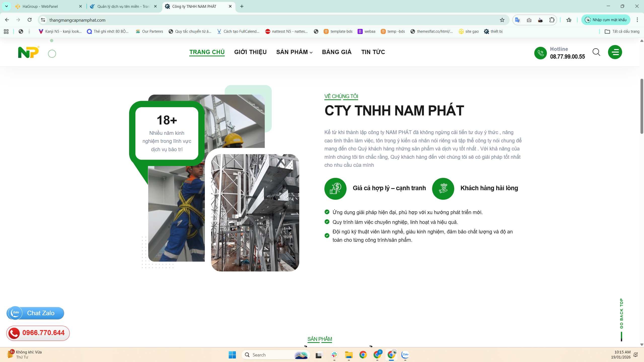644x362 pixels.
Task: Open the Windows Start menu
Action: (x=232, y=355)
